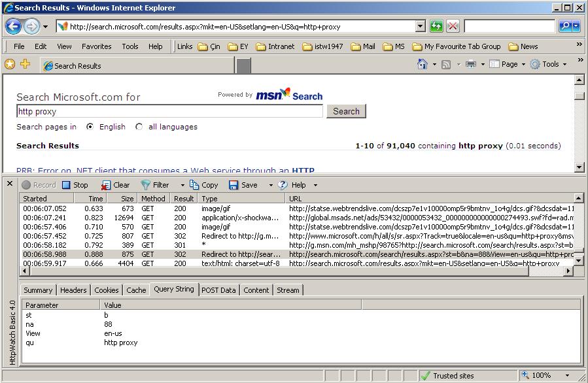Open the Tools command bar dropdown
This screenshot has width=588, height=383.
[548, 65]
